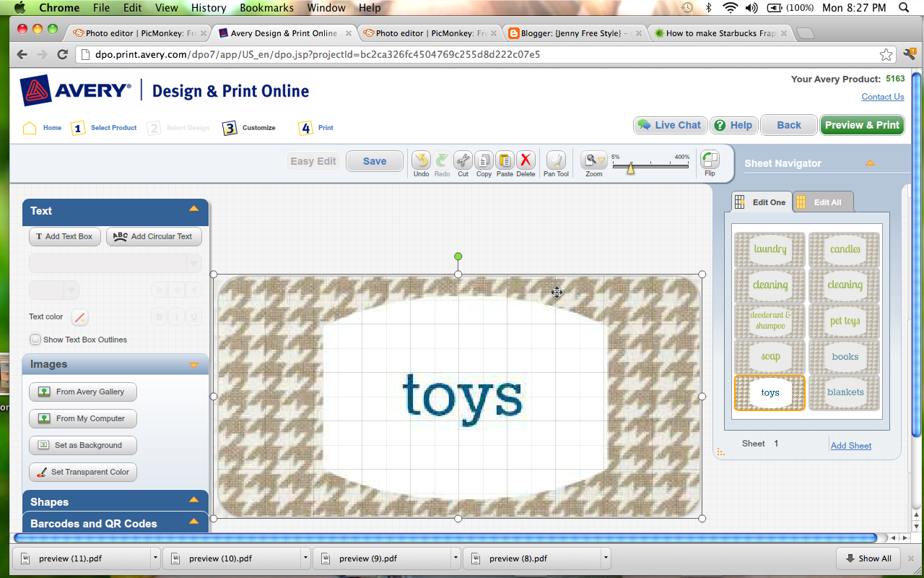Click the Flip icon
Image resolution: width=924 pixels, height=578 pixels.
tap(710, 160)
